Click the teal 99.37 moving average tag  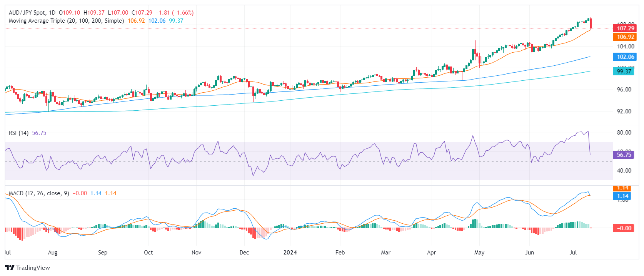(624, 71)
